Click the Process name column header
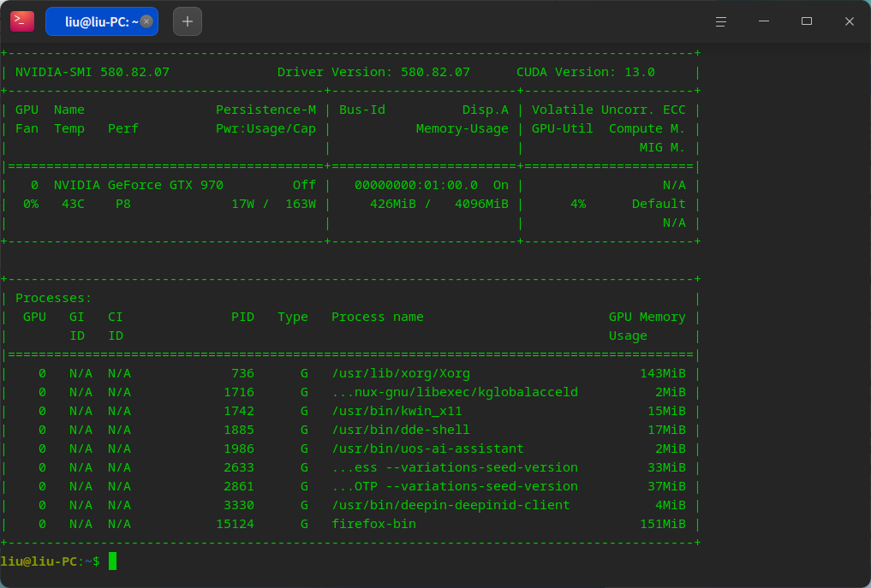 click(x=377, y=317)
